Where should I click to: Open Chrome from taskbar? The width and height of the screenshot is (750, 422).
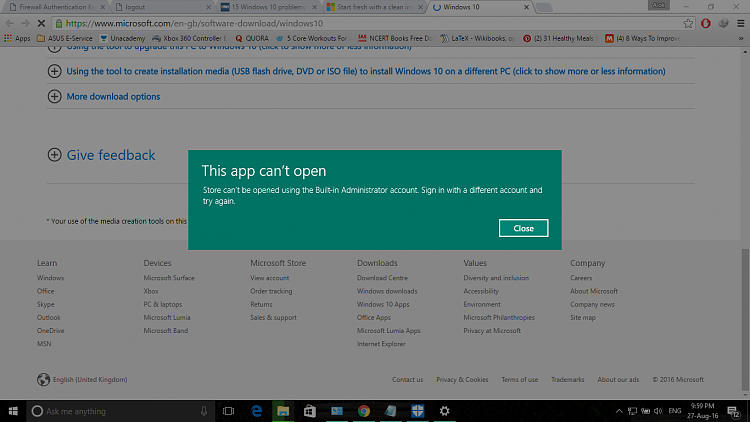coord(364,411)
